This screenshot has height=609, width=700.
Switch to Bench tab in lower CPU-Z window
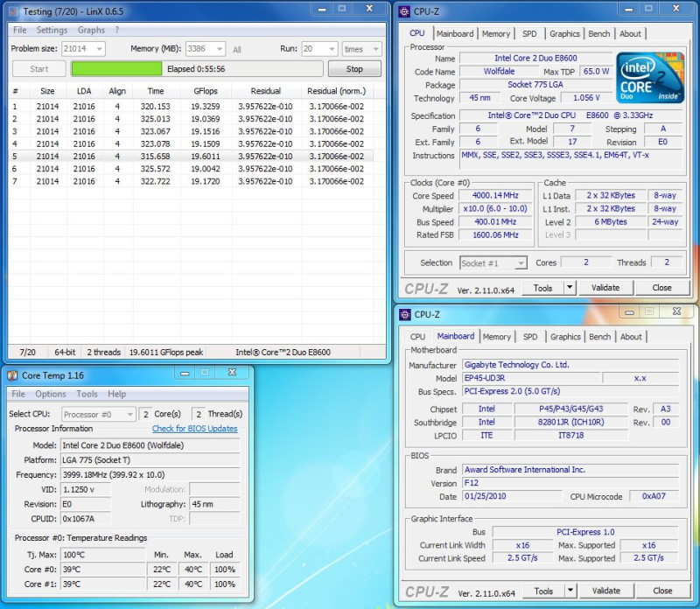tap(599, 337)
